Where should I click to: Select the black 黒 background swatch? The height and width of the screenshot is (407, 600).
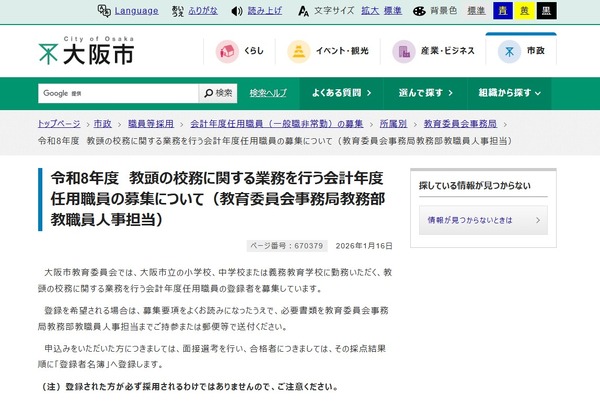(x=546, y=11)
